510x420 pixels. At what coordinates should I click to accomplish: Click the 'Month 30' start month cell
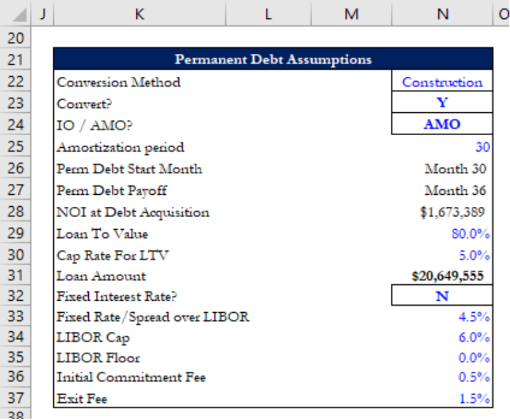click(442, 169)
